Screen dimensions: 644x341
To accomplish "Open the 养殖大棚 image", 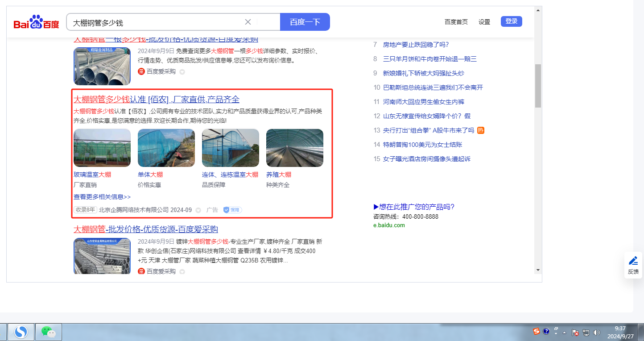I will [x=295, y=148].
